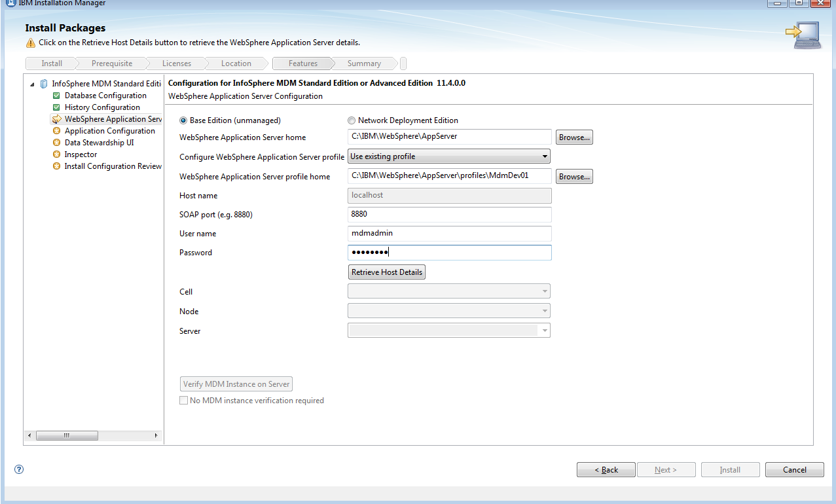Open the Server dropdown

(449, 331)
